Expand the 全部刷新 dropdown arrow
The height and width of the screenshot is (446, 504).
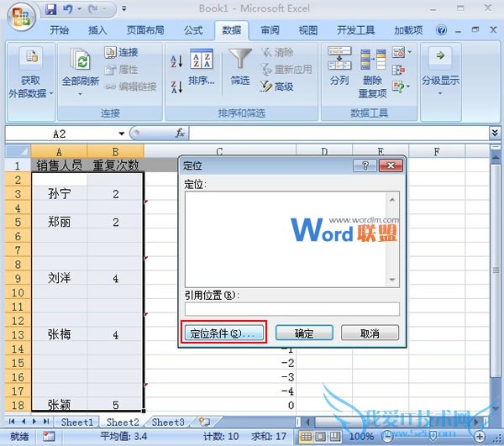pyautogui.click(x=81, y=94)
